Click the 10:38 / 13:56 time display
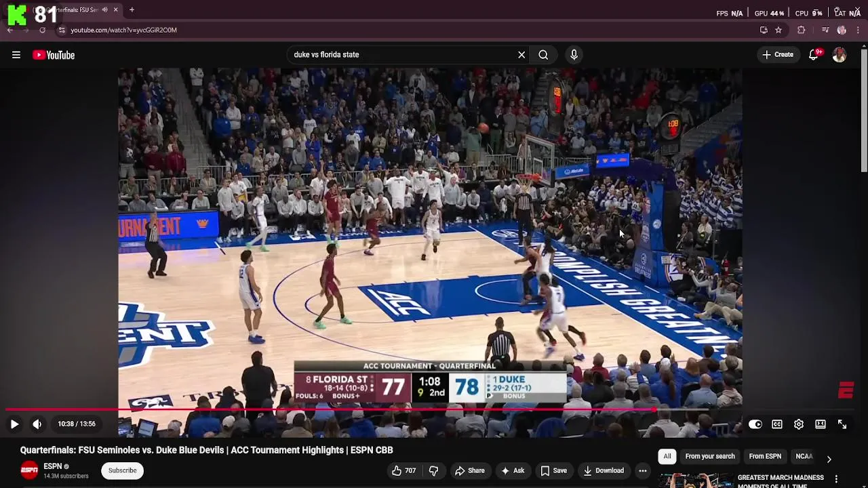Screen dimensions: 868x488 pyautogui.click(x=77, y=424)
